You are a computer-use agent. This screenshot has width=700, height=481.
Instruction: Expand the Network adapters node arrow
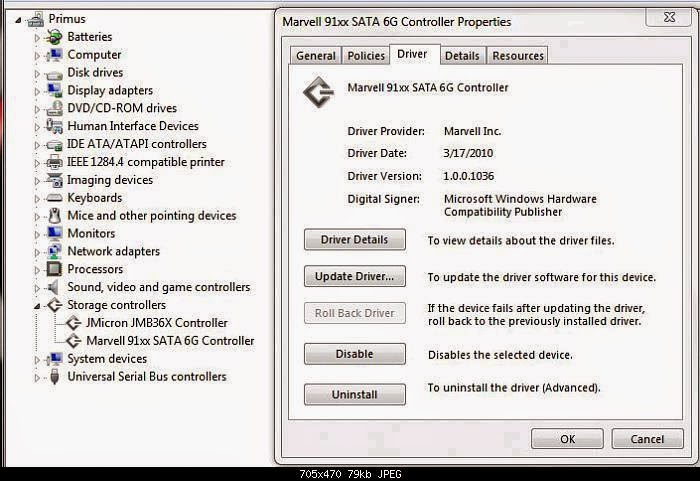pyautogui.click(x=37, y=252)
